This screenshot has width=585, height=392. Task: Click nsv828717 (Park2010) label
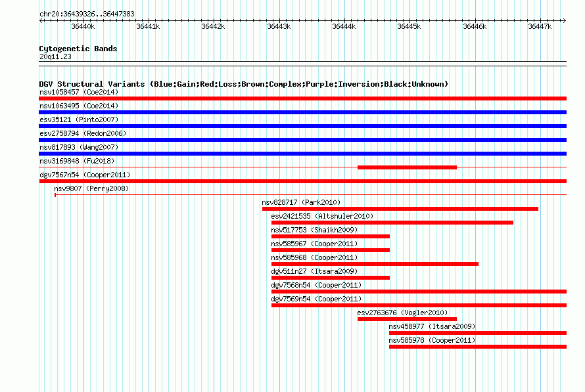301,202
